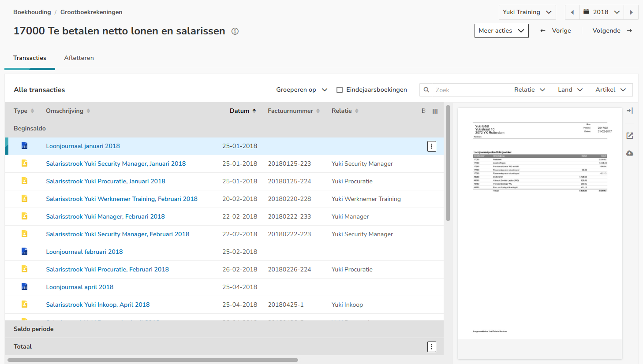The width and height of the screenshot is (643, 364).
Task: Sort table by Datum column
Action: point(243,111)
